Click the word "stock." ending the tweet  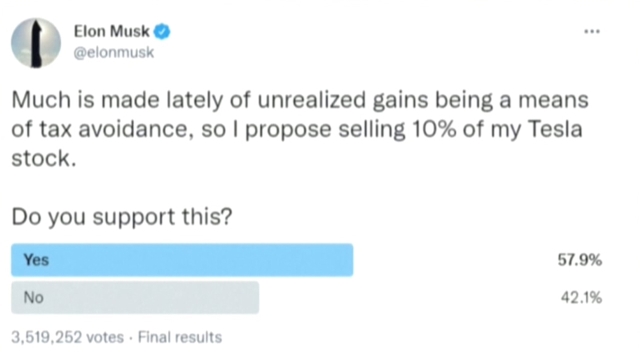click(x=44, y=159)
